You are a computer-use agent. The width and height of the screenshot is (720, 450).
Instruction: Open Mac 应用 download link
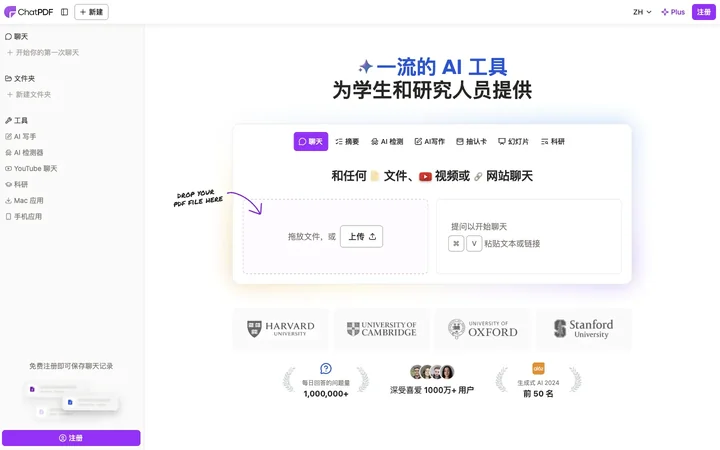tap(24, 200)
